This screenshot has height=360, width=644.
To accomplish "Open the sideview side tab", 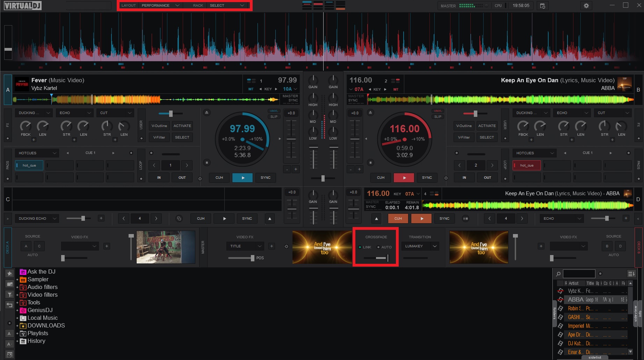I will click(636, 313).
